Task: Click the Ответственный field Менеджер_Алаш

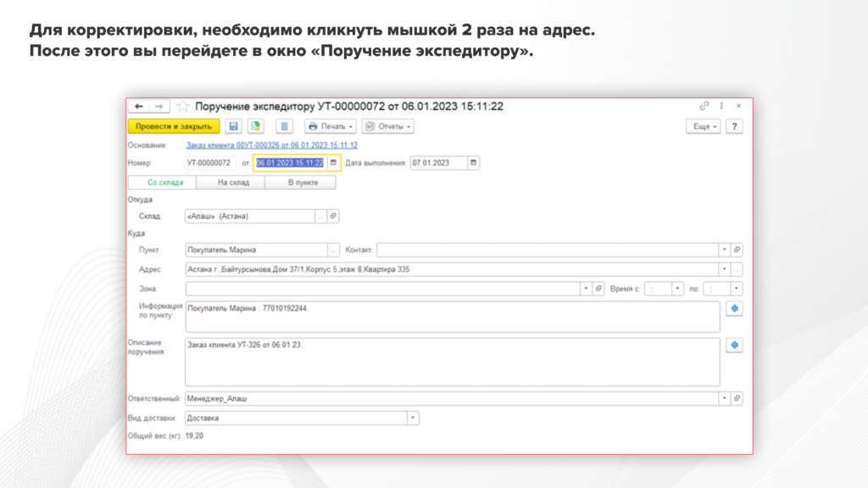Action: (452, 398)
